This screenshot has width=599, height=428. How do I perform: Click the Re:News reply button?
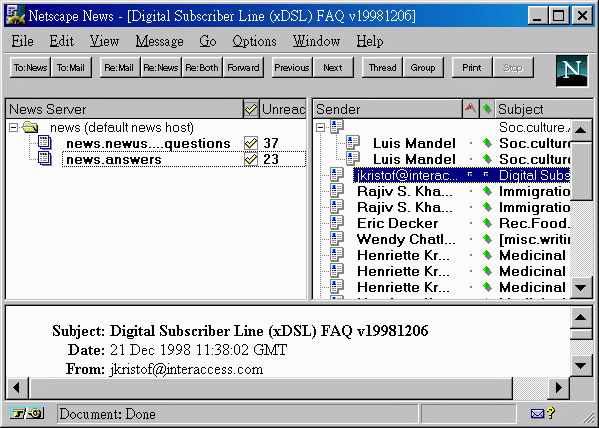click(x=160, y=68)
